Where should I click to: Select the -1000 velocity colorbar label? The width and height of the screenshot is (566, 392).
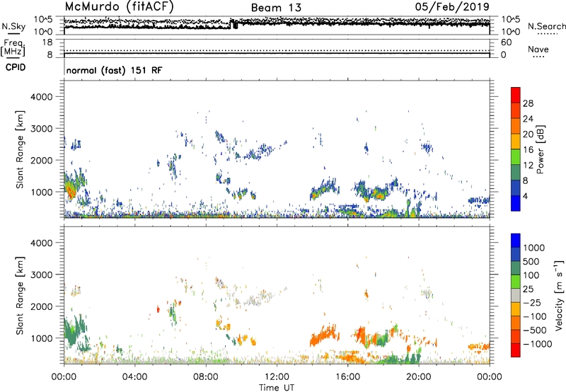[537, 344]
